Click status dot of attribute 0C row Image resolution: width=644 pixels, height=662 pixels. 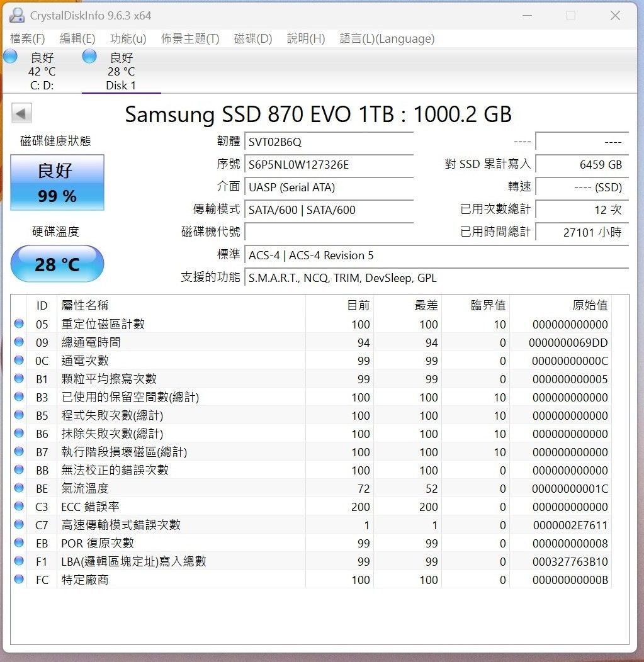[19, 360]
